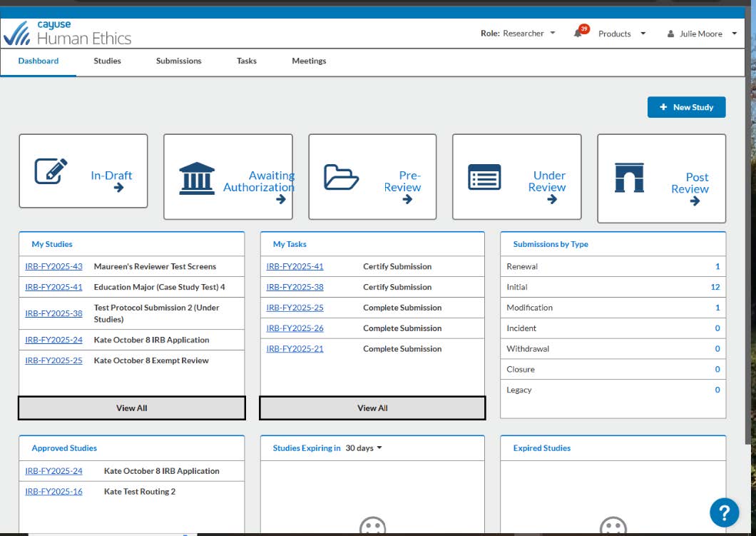Click the user profile icon beside Julie Moore
The image size is (756, 536).
(670, 34)
